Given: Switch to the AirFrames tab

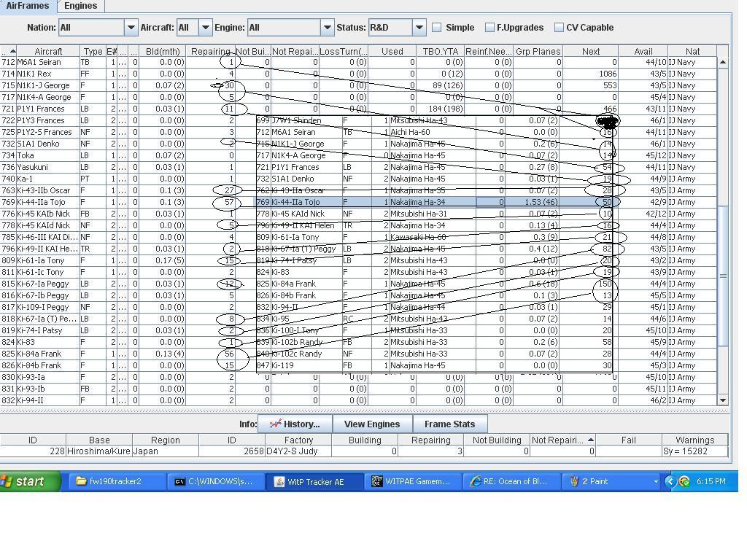Looking at the screenshot, I should [28, 6].
